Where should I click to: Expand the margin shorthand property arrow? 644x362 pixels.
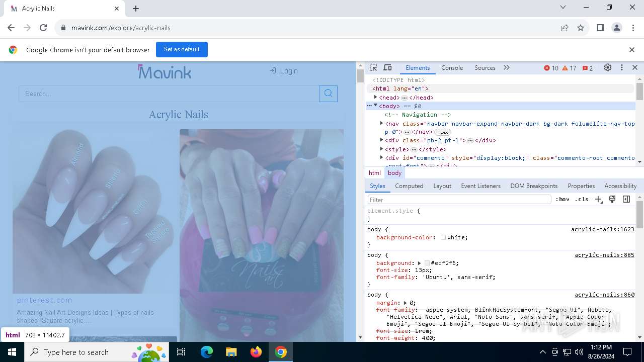[405, 303]
